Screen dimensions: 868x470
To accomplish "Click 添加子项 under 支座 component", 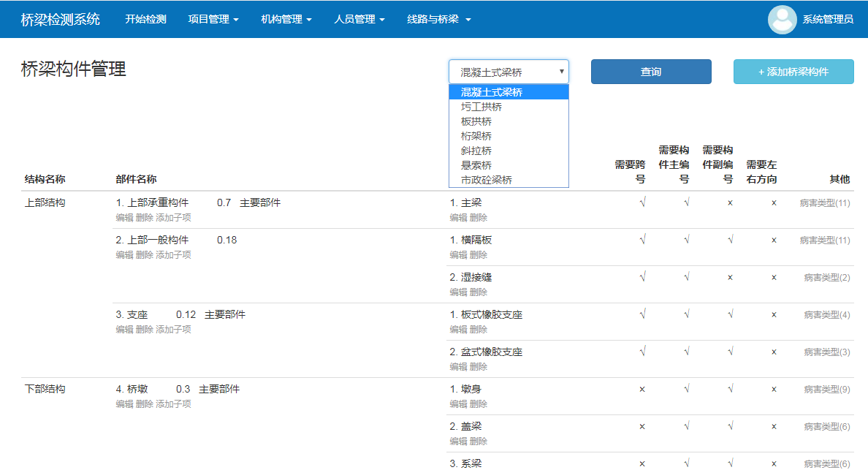I will [x=173, y=330].
